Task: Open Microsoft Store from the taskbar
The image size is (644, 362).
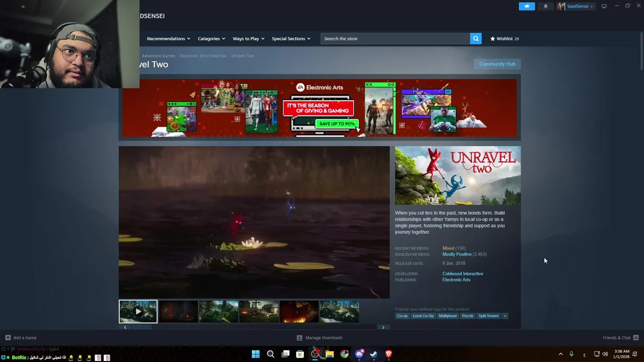Action: pyautogui.click(x=300, y=354)
